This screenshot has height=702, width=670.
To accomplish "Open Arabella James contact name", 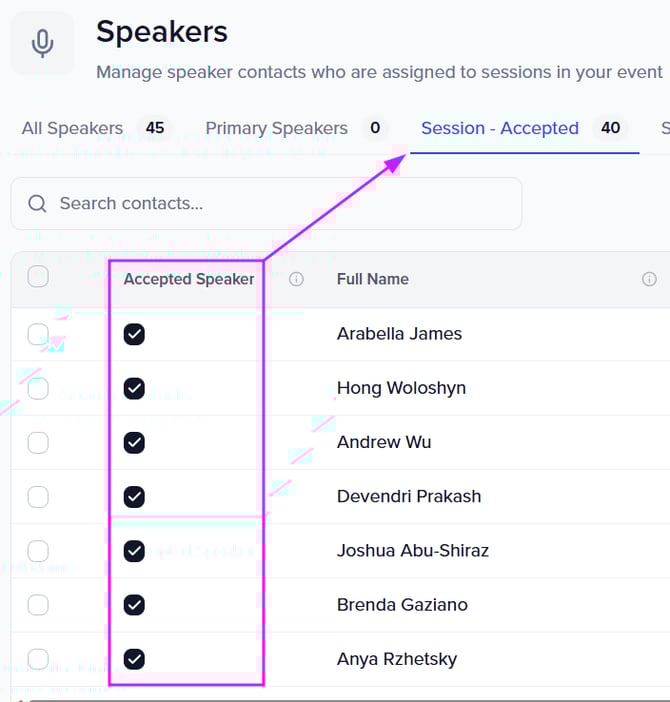I will (x=399, y=334).
